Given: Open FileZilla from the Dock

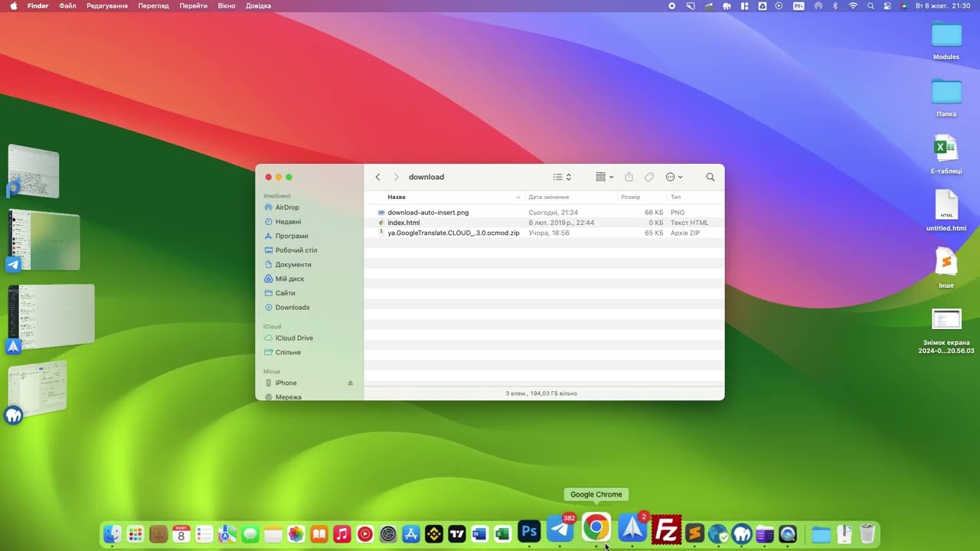Looking at the screenshot, I should 666,530.
